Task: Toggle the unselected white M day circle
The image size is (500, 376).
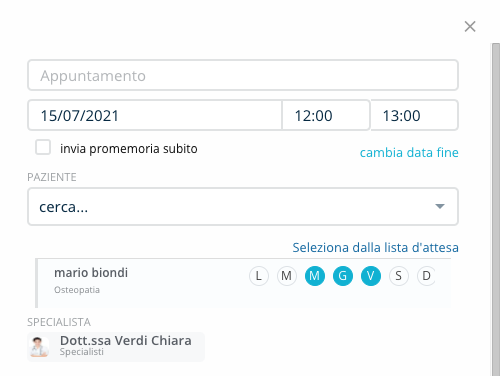Action: [287, 276]
